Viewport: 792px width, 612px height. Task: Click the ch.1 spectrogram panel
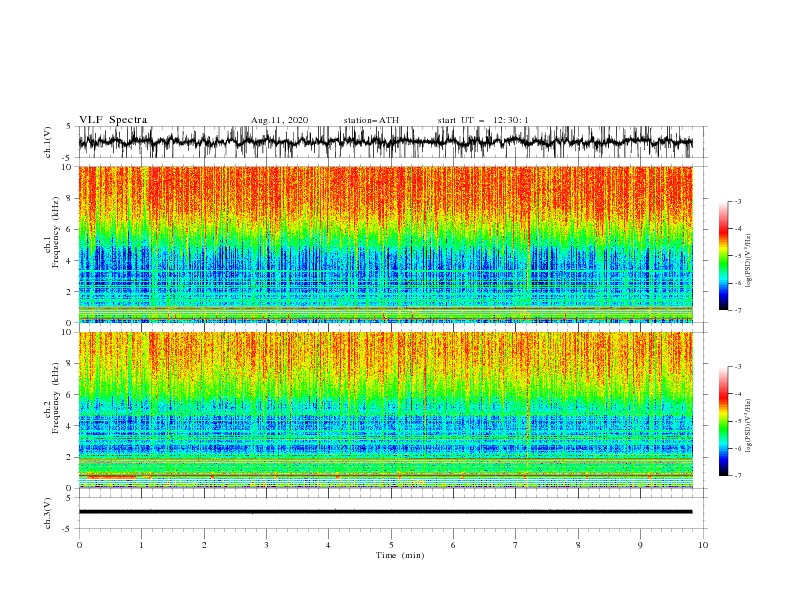pos(385,244)
